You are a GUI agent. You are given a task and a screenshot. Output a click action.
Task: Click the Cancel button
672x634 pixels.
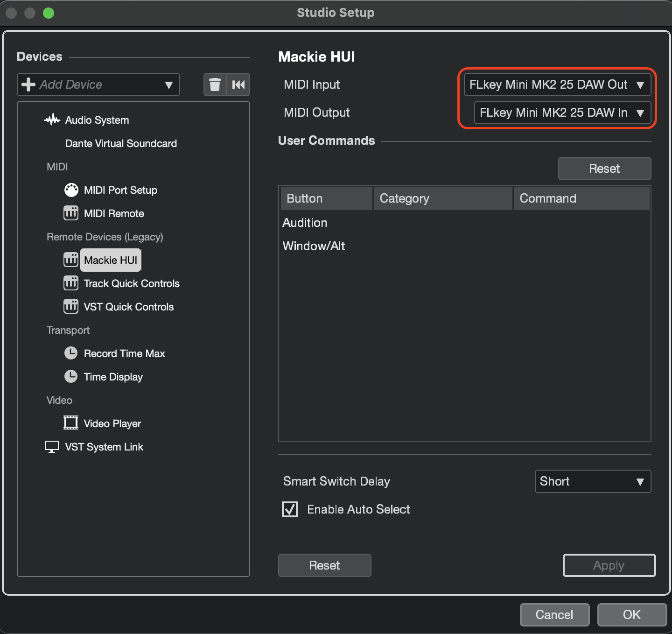coord(554,614)
